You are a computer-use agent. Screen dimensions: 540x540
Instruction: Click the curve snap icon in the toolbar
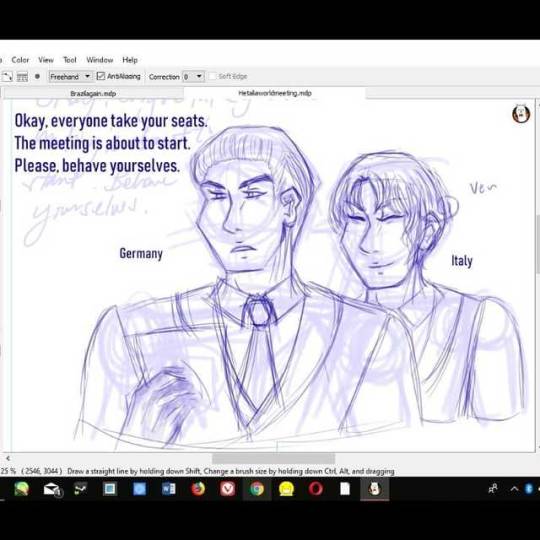click(7, 76)
